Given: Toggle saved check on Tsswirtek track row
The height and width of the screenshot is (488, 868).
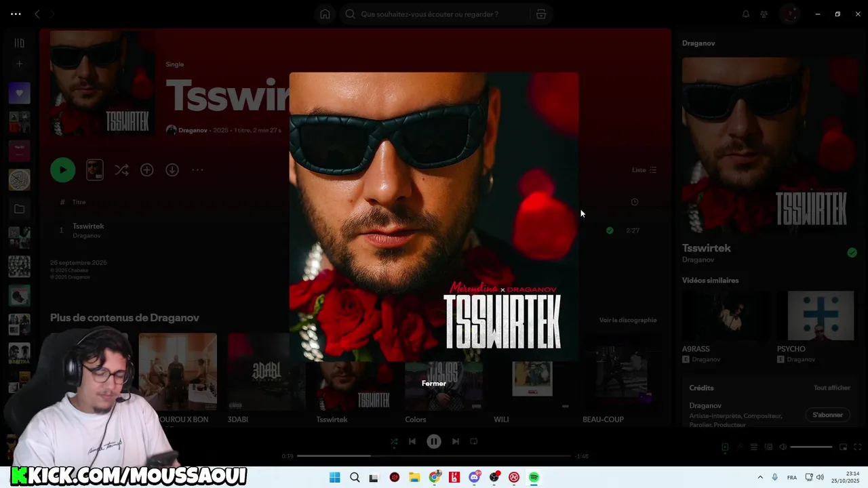Looking at the screenshot, I should pyautogui.click(x=610, y=230).
